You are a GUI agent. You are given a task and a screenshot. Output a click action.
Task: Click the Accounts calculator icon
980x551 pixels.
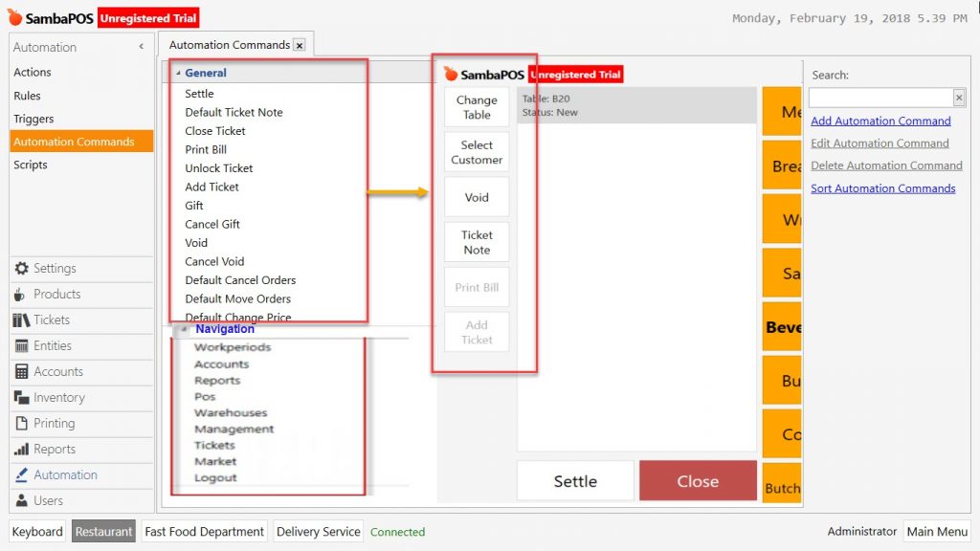[22, 372]
